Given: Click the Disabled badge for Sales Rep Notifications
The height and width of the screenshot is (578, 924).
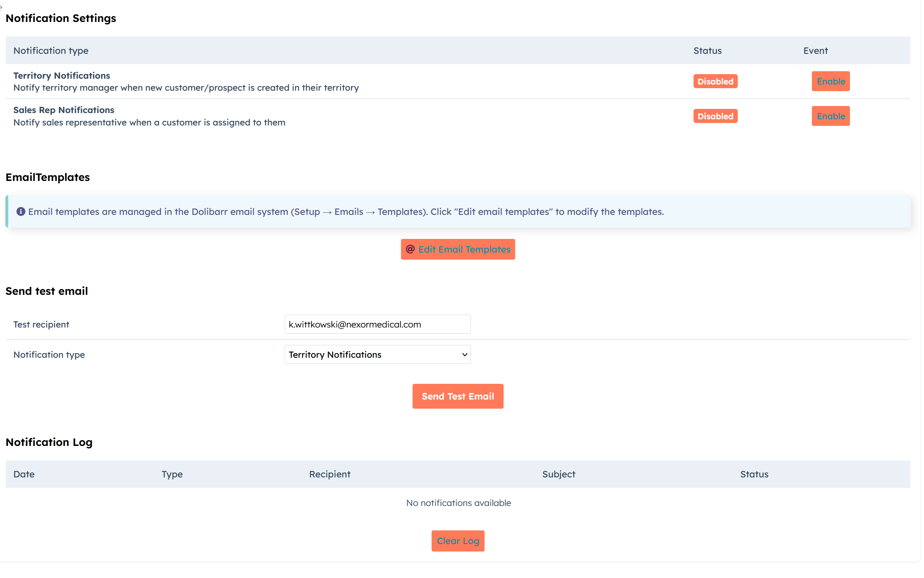Looking at the screenshot, I should pyautogui.click(x=715, y=116).
